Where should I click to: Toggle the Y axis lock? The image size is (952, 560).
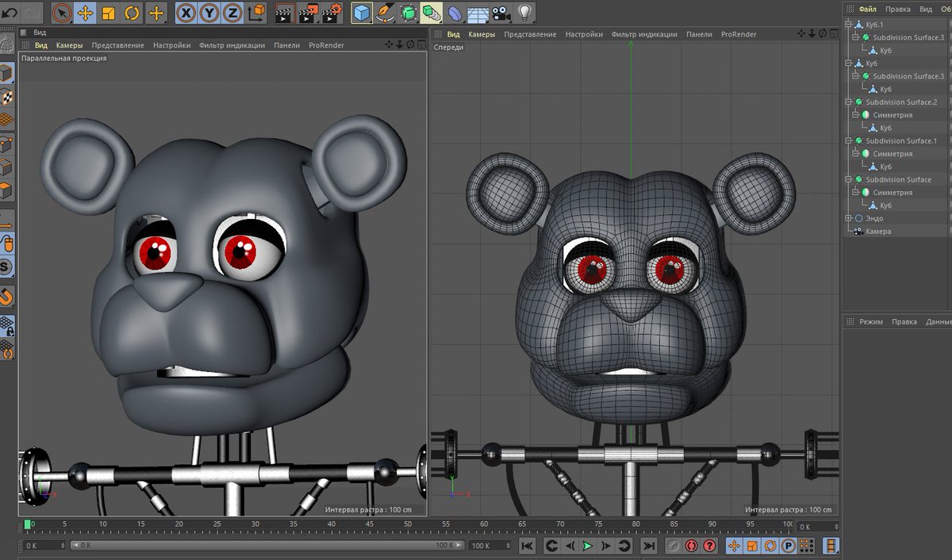pyautogui.click(x=209, y=13)
